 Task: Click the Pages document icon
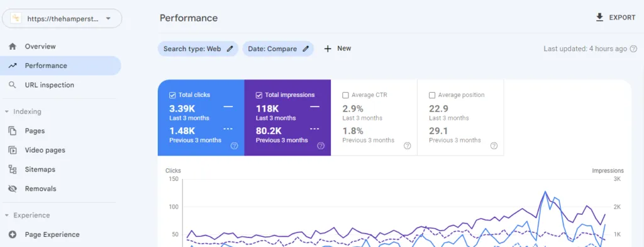coord(13,131)
